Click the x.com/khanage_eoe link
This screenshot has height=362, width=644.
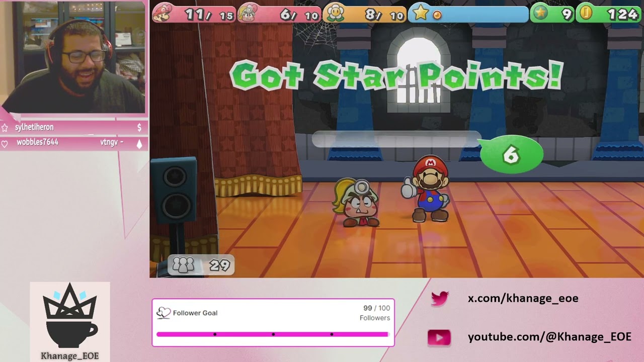pos(523,298)
